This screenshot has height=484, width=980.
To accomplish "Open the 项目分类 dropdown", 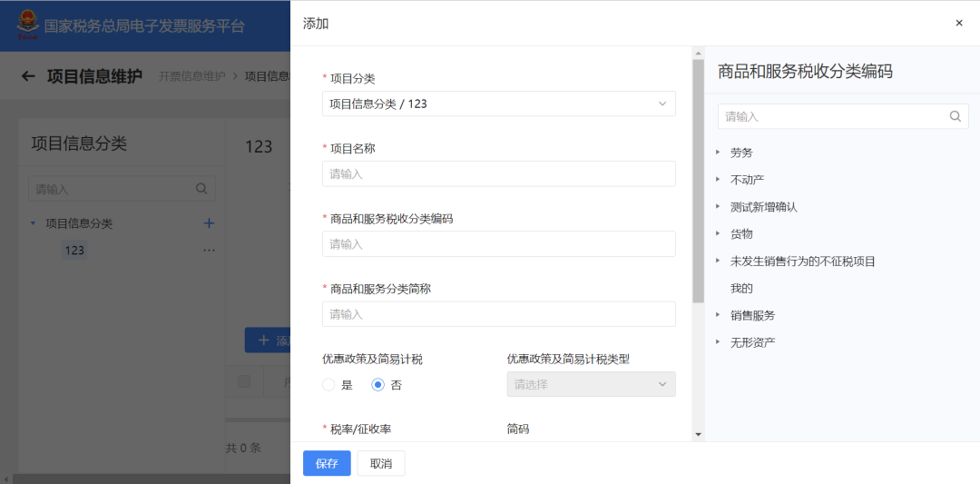I will click(498, 104).
